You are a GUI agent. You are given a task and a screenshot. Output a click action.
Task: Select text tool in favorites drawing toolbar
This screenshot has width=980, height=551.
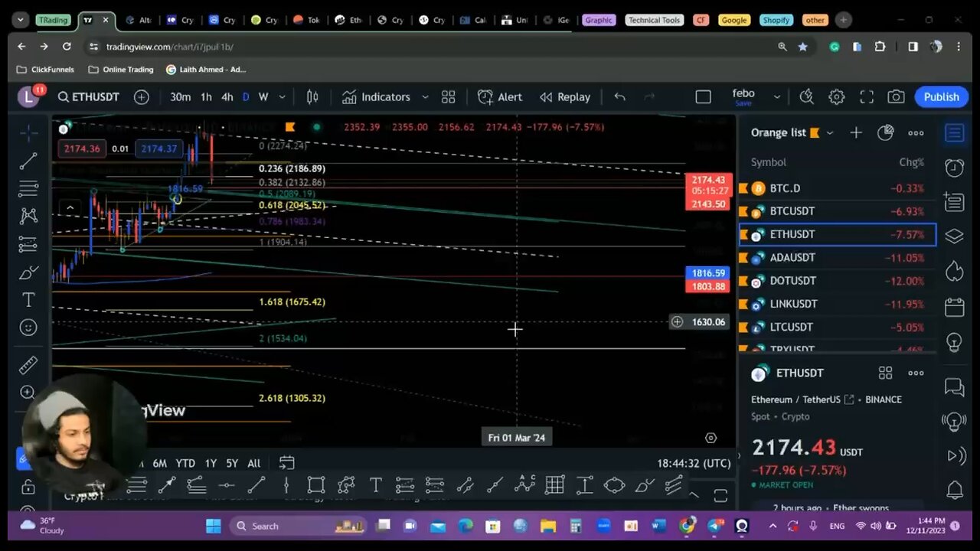click(x=376, y=485)
